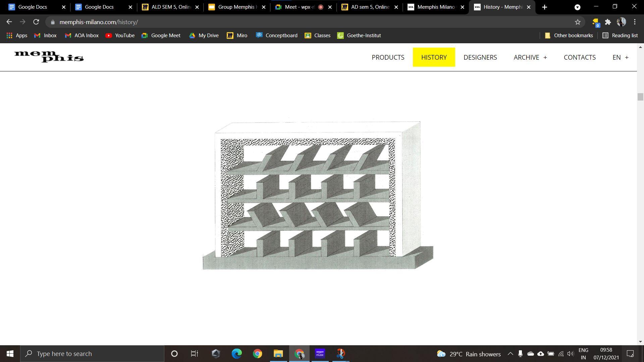This screenshot has width=644, height=362.
Task: Open File Explorer from taskbar
Action: [x=278, y=354]
